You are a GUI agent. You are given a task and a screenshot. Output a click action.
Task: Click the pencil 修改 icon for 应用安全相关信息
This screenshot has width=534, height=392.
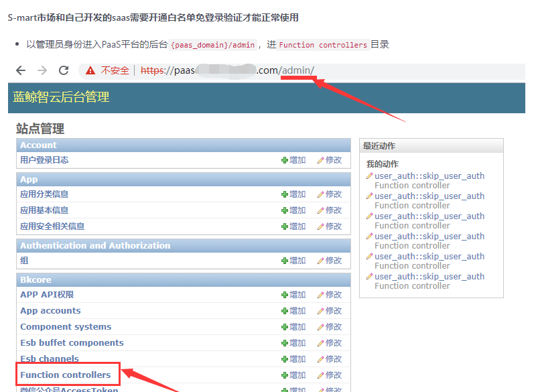click(320, 226)
